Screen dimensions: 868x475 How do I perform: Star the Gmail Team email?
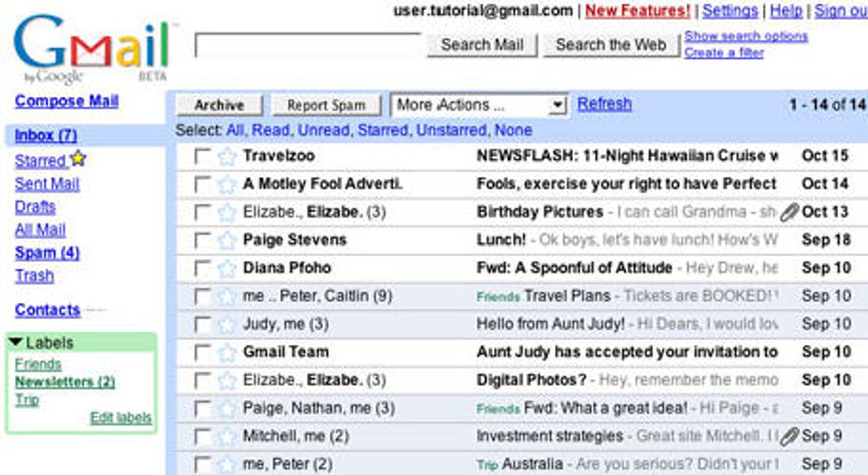pos(227,352)
